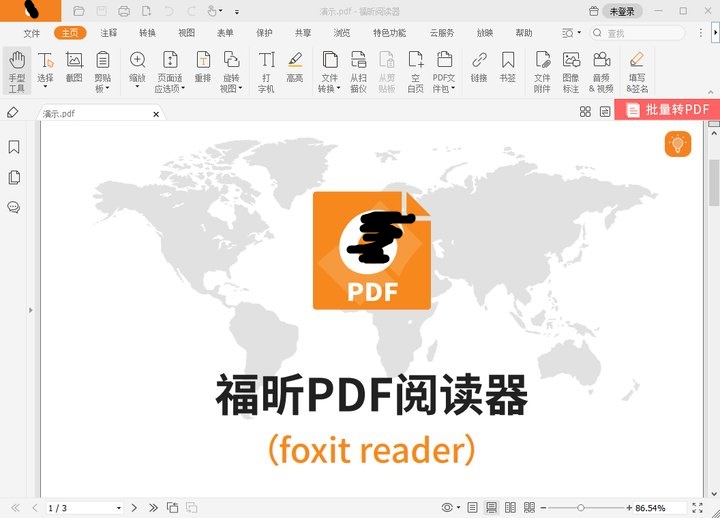Open Pages panel in left sidebar
This screenshot has height=518, width=720.
point(14,177)
